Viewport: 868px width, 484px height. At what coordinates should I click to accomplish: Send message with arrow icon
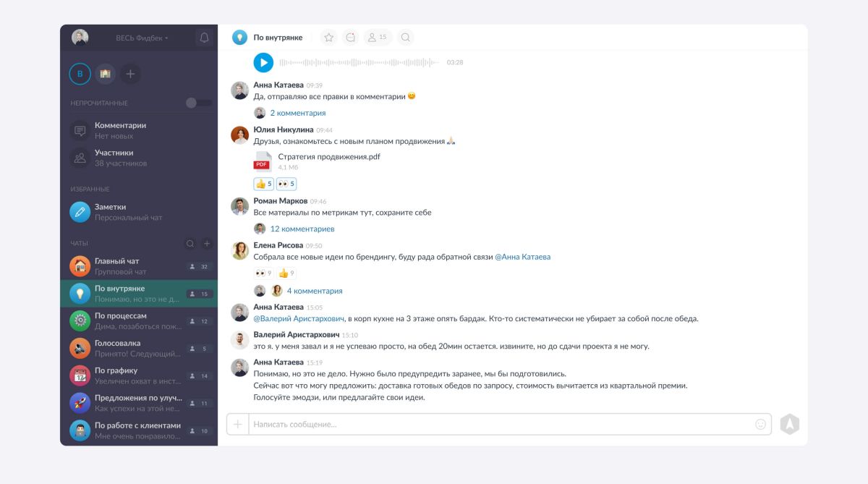pos(790,425)
